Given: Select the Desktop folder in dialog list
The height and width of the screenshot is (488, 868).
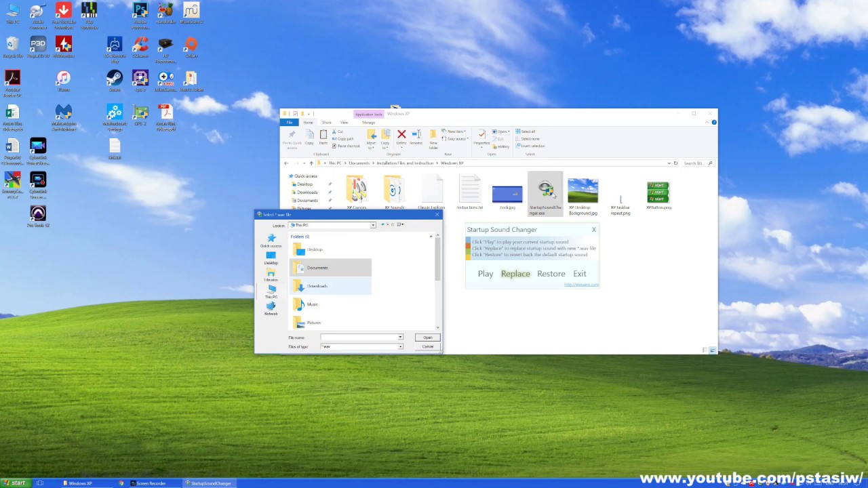Looking at the screenshot, I should 330,249.
